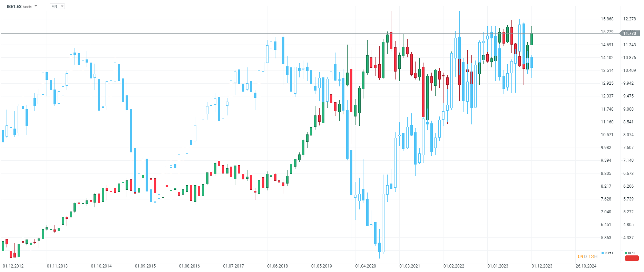Open the IBE1.ES symbol dropdown arrow
The image size is (644, 272).
click(x=36, y=6)
